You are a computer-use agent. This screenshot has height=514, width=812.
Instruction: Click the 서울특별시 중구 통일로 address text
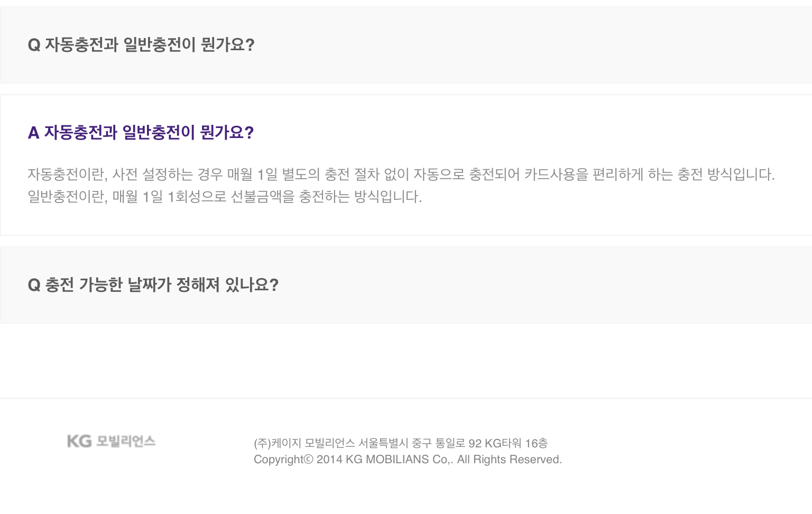click(412, 443)
